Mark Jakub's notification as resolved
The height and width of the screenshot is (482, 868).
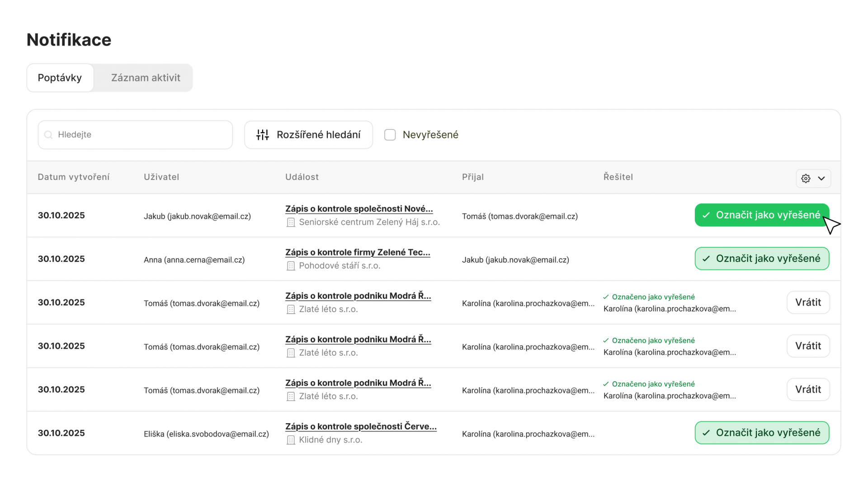click(x=761, y=215)
